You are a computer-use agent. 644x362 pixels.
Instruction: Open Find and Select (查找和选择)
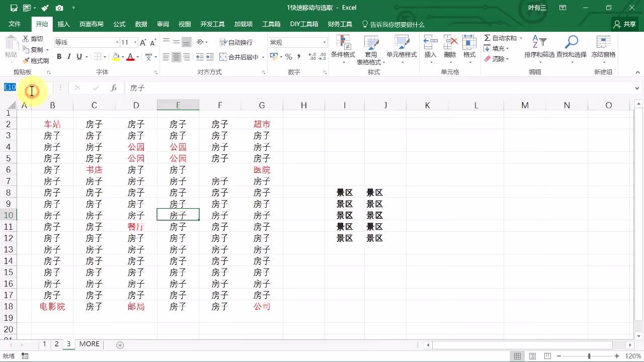click(x=572, y=49)
